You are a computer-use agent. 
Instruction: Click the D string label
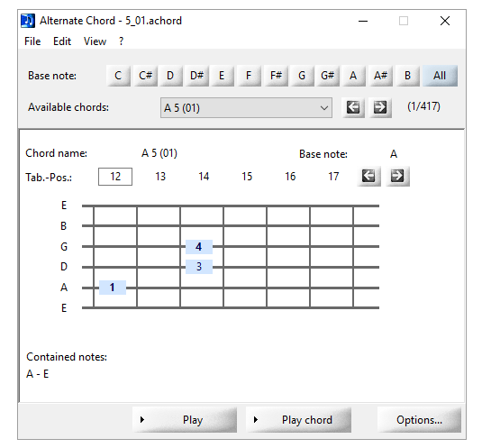pos(64,267)
